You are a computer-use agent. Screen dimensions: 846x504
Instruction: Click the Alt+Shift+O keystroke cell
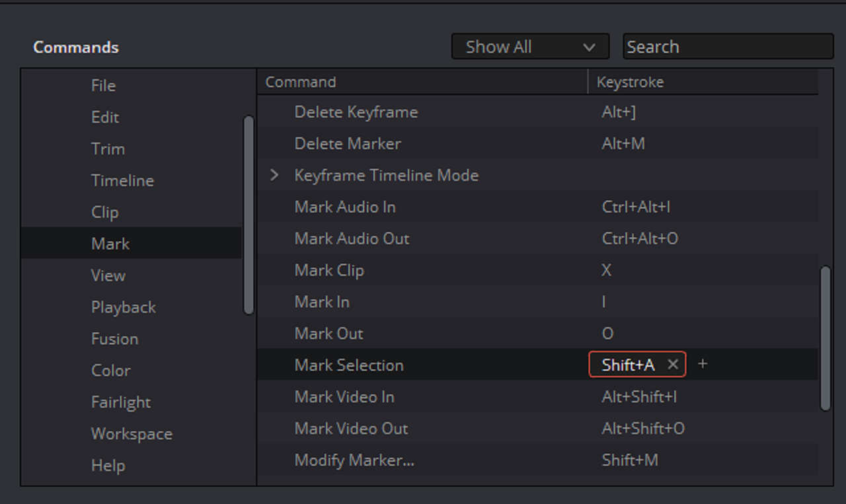tap(643, 429)
